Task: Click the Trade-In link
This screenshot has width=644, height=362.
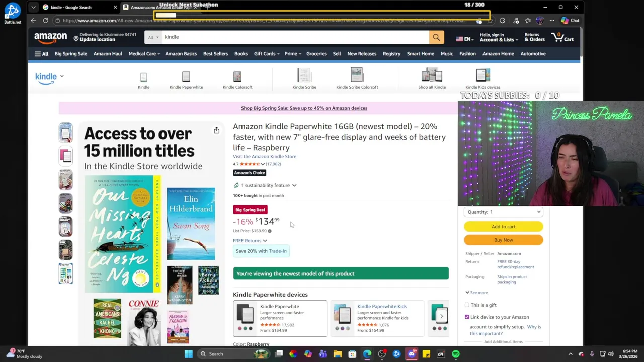Action: [278, 251]
